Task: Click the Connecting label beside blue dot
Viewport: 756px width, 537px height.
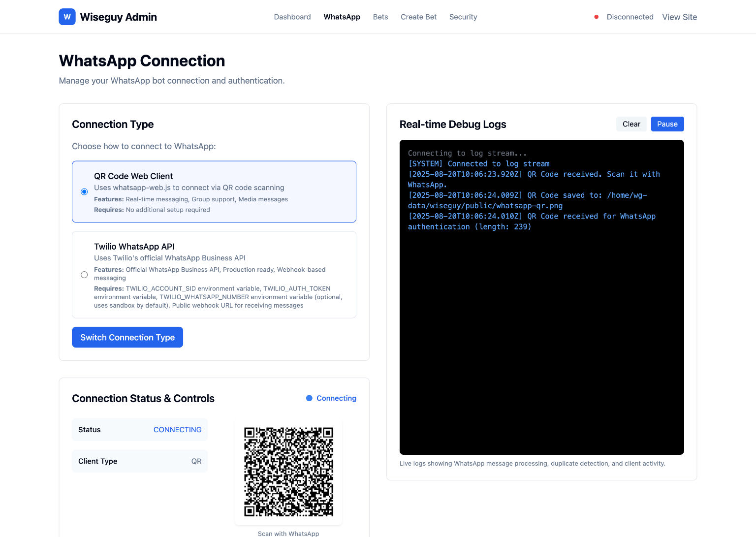Action: (336, 398)
